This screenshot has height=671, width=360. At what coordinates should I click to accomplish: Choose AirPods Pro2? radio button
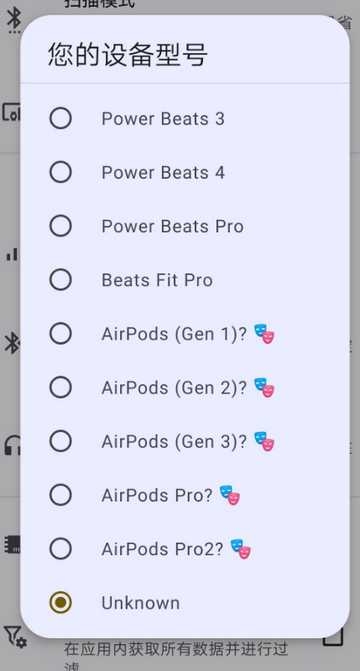pyautogui.click(x=60, y=549)
